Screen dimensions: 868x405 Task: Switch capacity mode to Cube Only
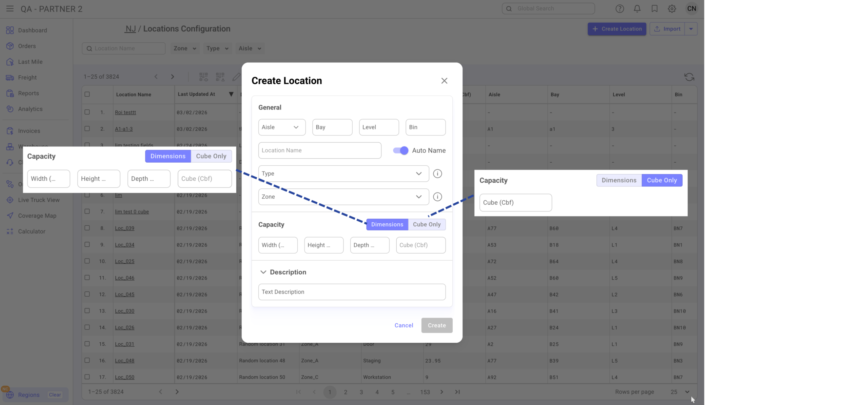point(427,224)
